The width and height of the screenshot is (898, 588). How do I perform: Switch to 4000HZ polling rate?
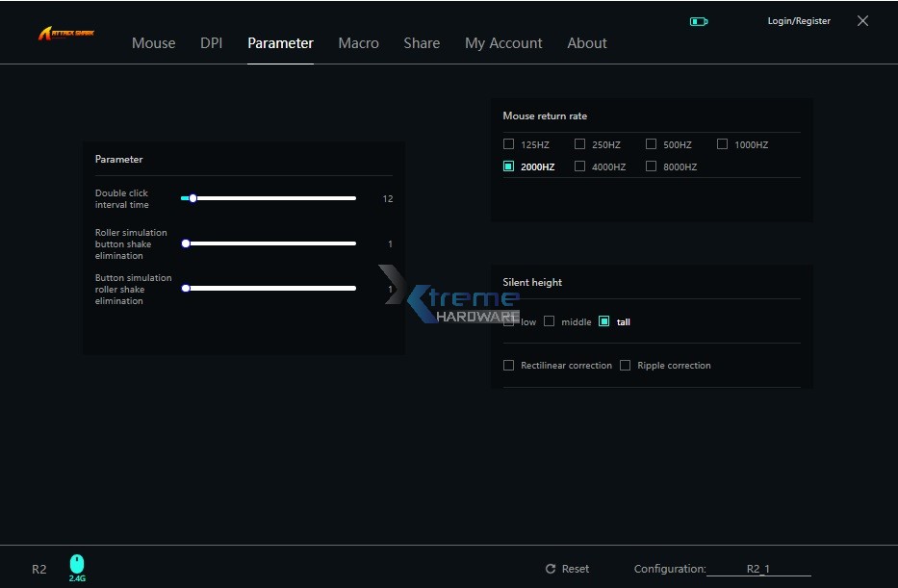tap(581, 166)
